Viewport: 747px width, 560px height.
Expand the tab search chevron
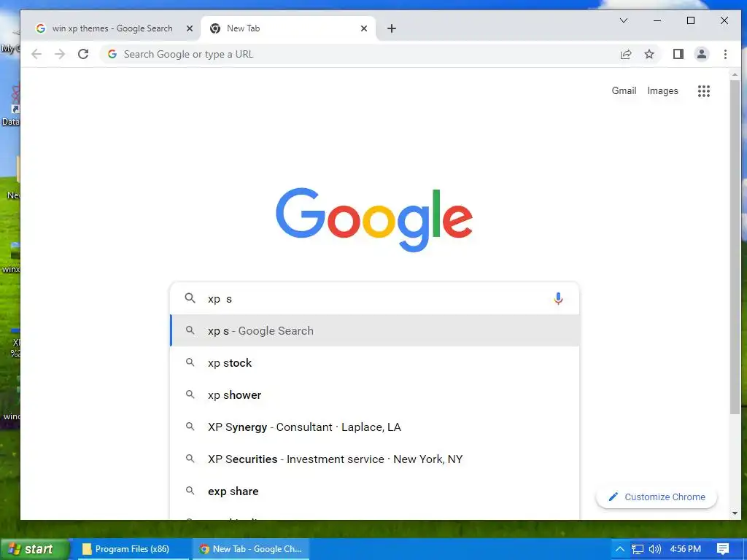[x=624, y=20]
